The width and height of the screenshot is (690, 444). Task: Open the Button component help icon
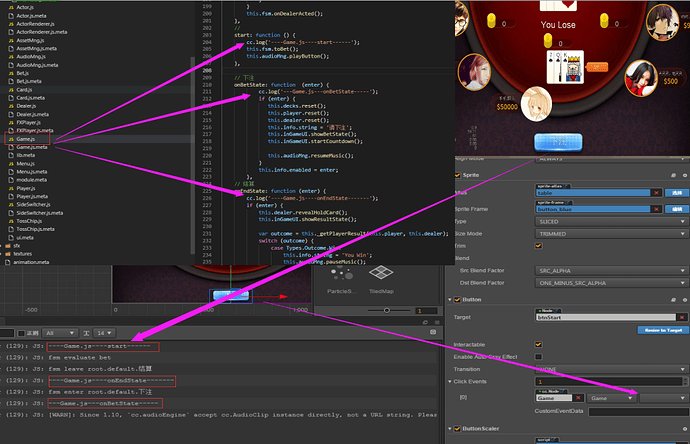click(673, 300)
